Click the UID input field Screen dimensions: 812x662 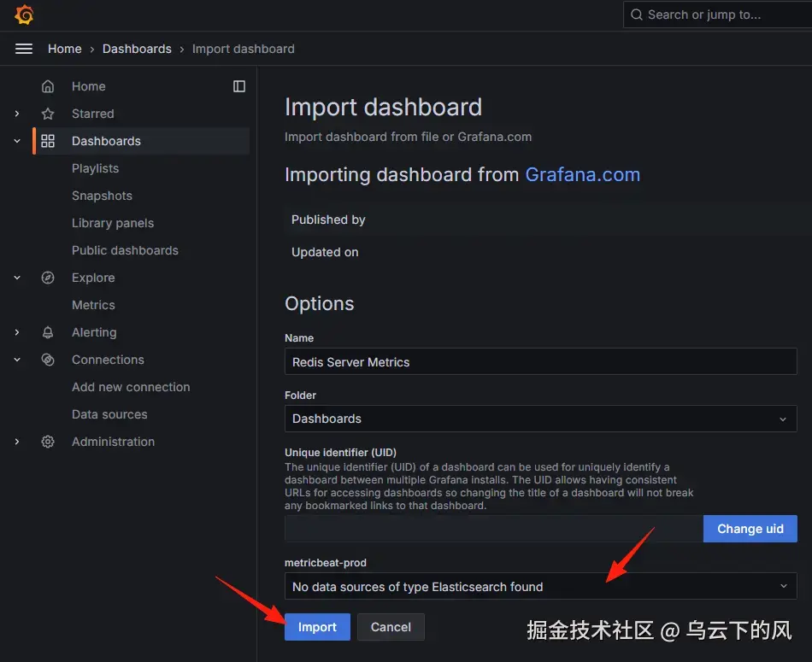pos(494,529)
